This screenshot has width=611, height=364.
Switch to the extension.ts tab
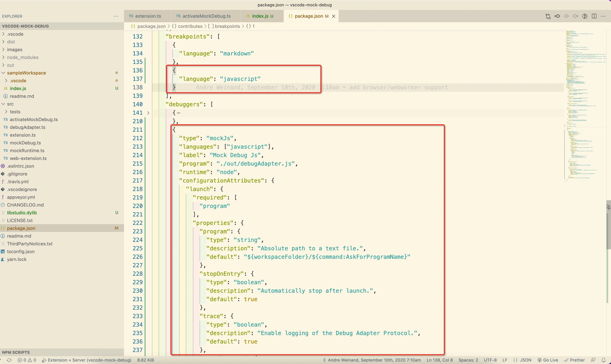click(147, 16)
